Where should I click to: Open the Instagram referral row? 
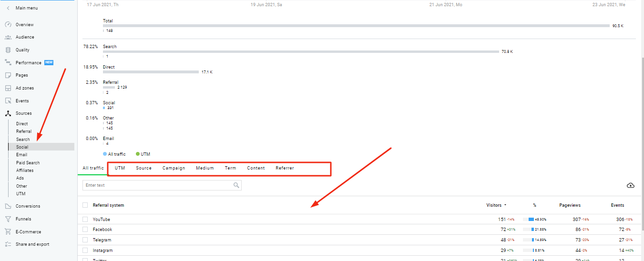point(103,251)
